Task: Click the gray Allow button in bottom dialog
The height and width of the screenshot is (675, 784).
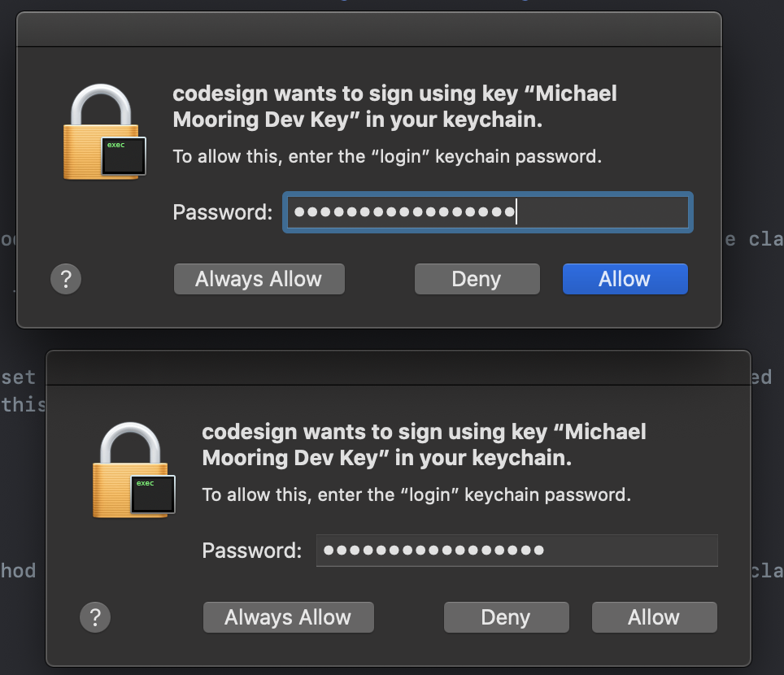Action: tap(654, 617)
